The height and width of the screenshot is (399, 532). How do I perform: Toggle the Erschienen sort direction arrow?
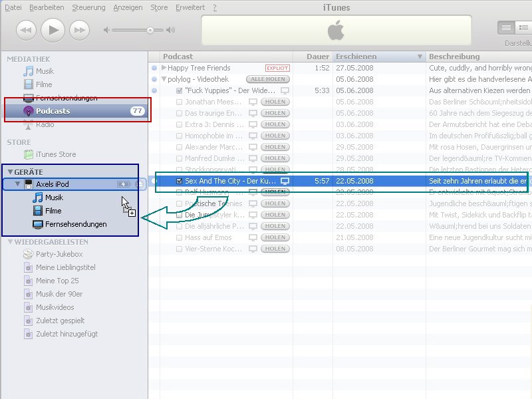[420, 57]
